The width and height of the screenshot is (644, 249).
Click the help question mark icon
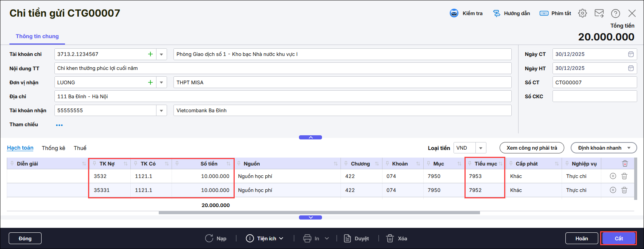tap(615, 13)
